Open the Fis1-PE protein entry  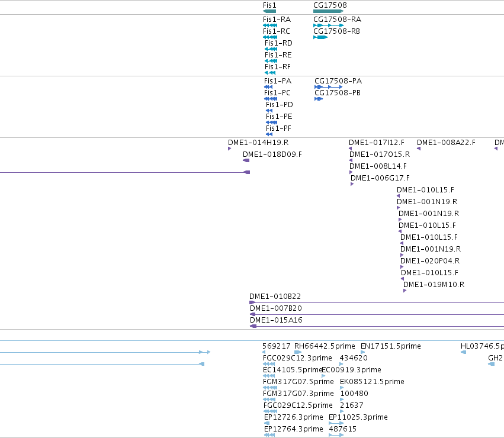279,117
